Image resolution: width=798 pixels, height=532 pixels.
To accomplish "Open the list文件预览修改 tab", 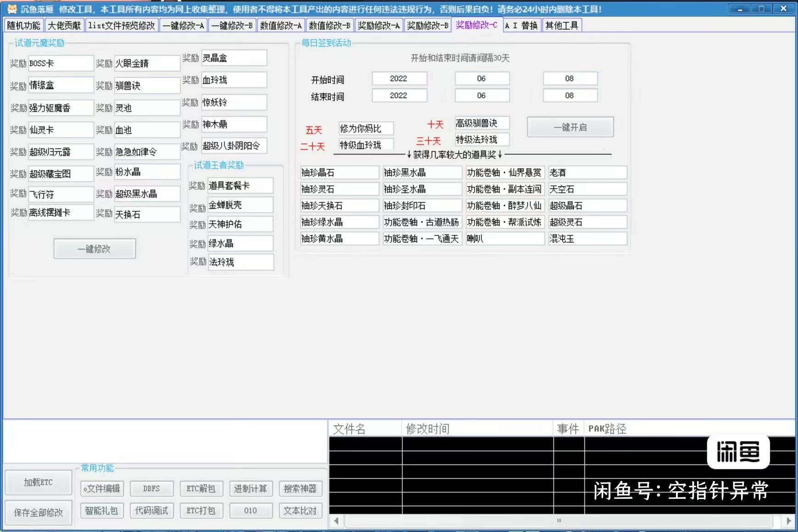I will click(122, 26).
